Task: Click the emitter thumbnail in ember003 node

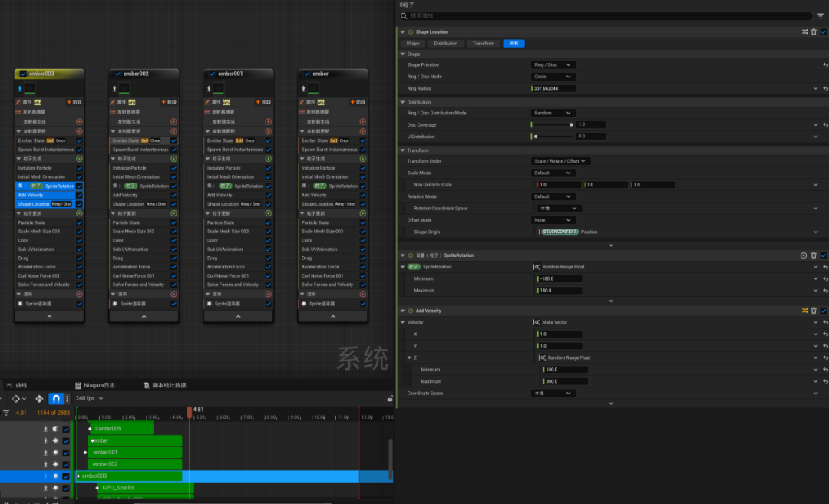Action: pyautogui.click(x=30, y=88)
